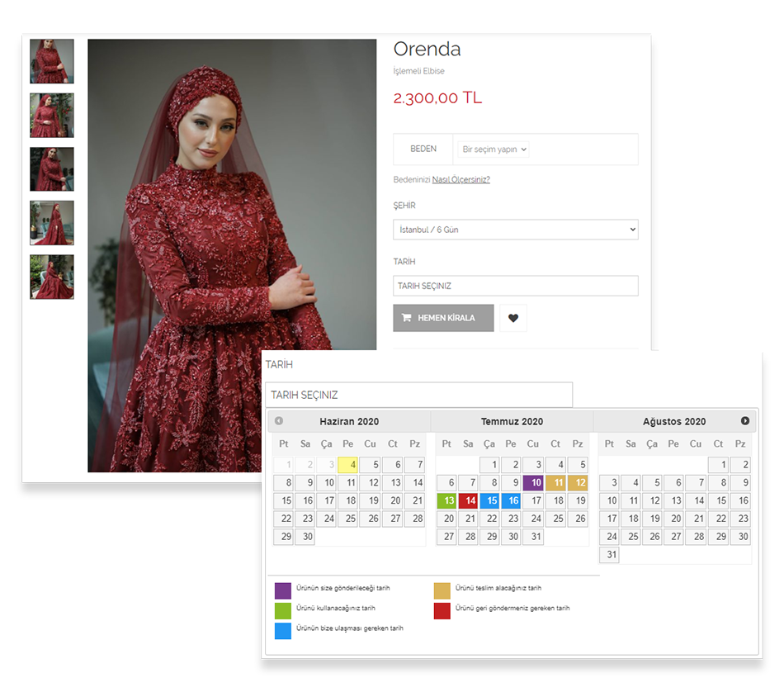Select the third dress thumbnail
The height and width of the screenshot is (692, 784).
(52, 169)
